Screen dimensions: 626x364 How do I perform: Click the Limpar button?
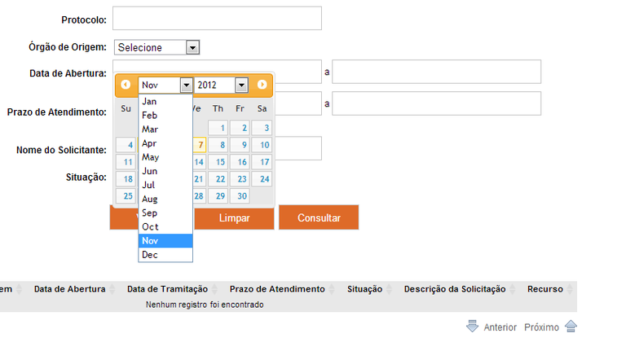tap(235, 218)
